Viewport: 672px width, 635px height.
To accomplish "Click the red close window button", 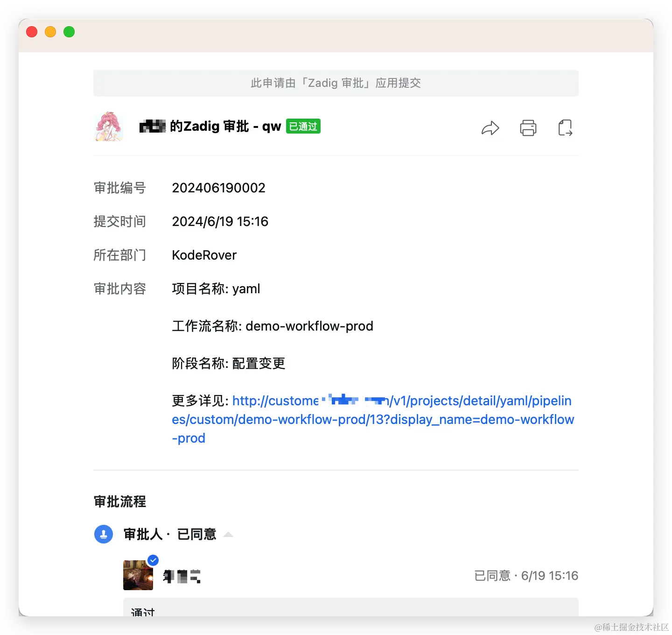I will (32, 32).
